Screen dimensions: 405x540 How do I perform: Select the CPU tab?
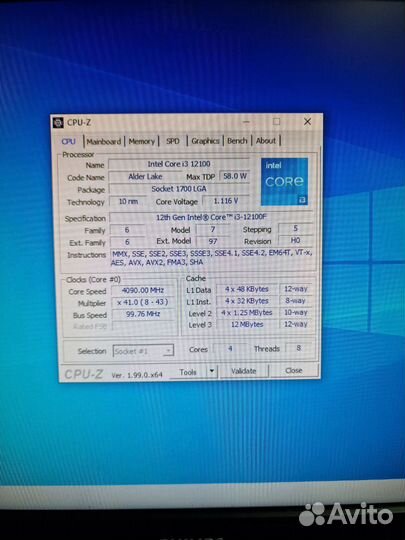pos(69,142)
